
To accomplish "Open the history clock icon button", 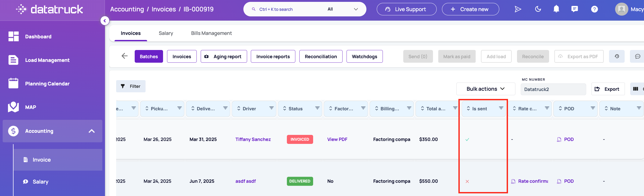I will pyautogui.click(x=617, y=56).
